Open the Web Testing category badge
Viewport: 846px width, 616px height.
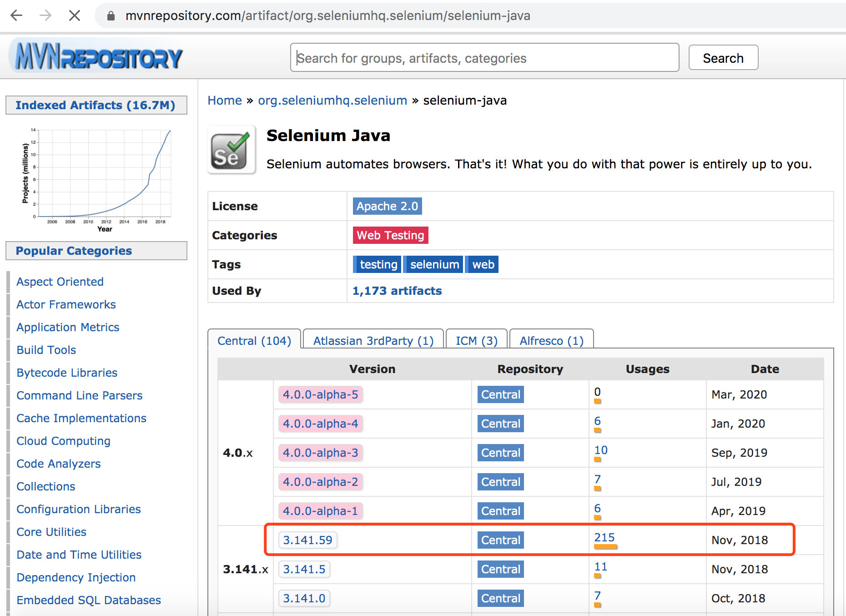coord(390,235)
